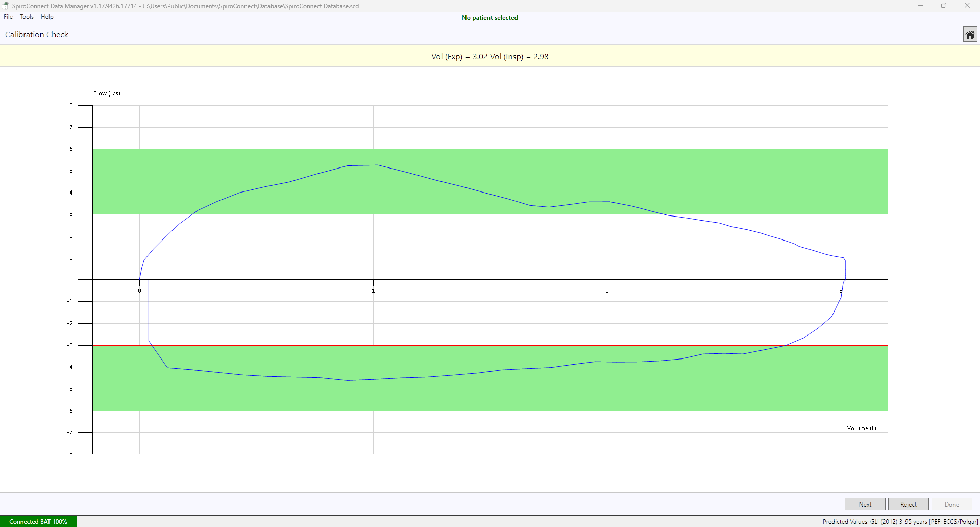Click the Home icon button

(970, 34)
